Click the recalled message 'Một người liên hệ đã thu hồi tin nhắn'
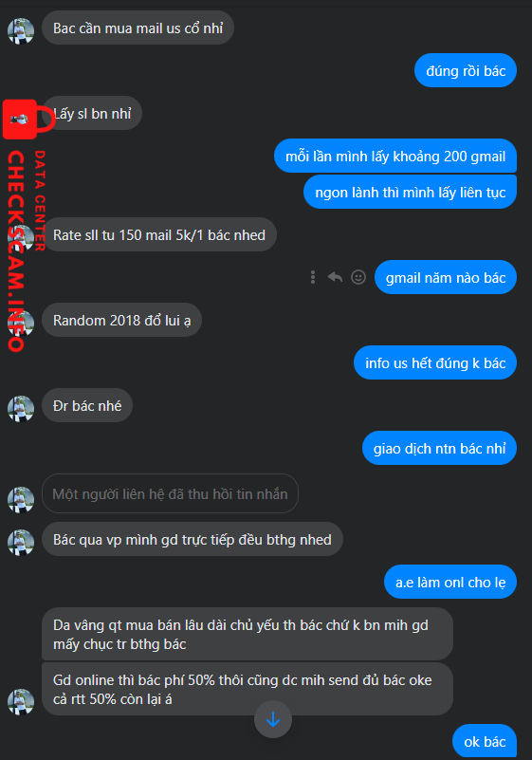Image resolution: width=532 pixels, height=760 pixels. (x=170, y=493)
